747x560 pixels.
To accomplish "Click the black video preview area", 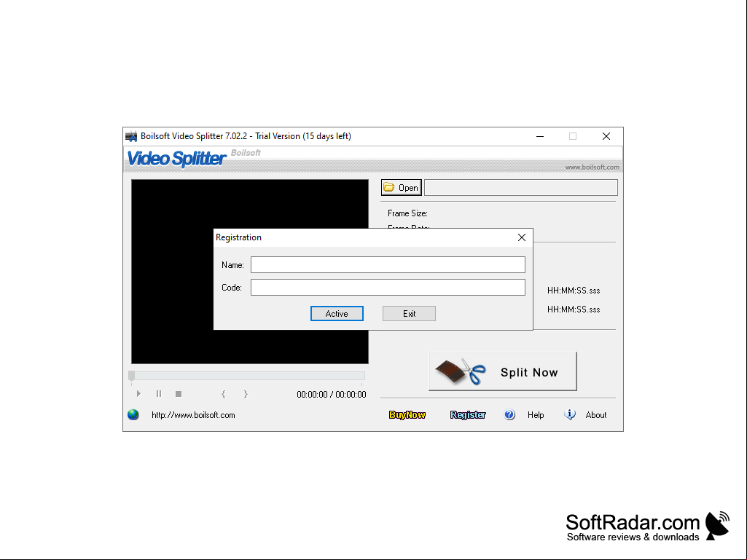I will click(250, 272).
